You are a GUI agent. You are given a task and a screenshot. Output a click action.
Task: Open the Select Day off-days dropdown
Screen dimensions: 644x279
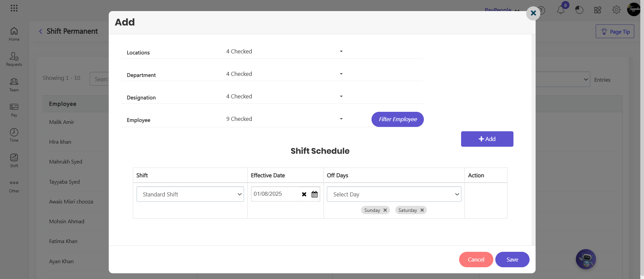tap(394, 194)
